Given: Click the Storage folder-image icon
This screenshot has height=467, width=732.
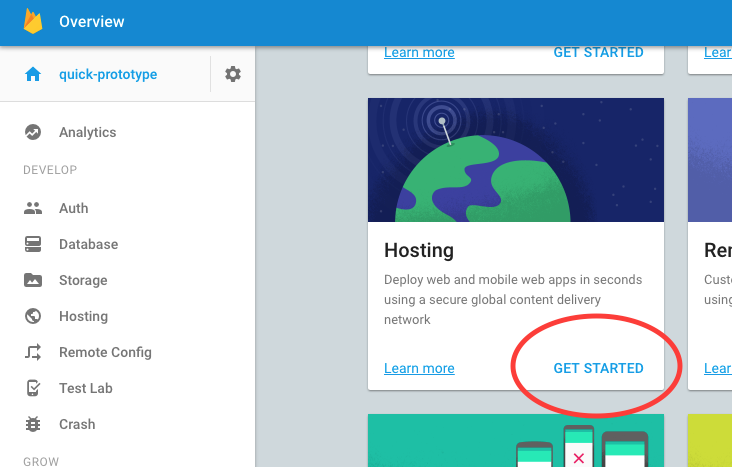Looking at the screenshot, I should pyautogui.click(x=33, y=280).
